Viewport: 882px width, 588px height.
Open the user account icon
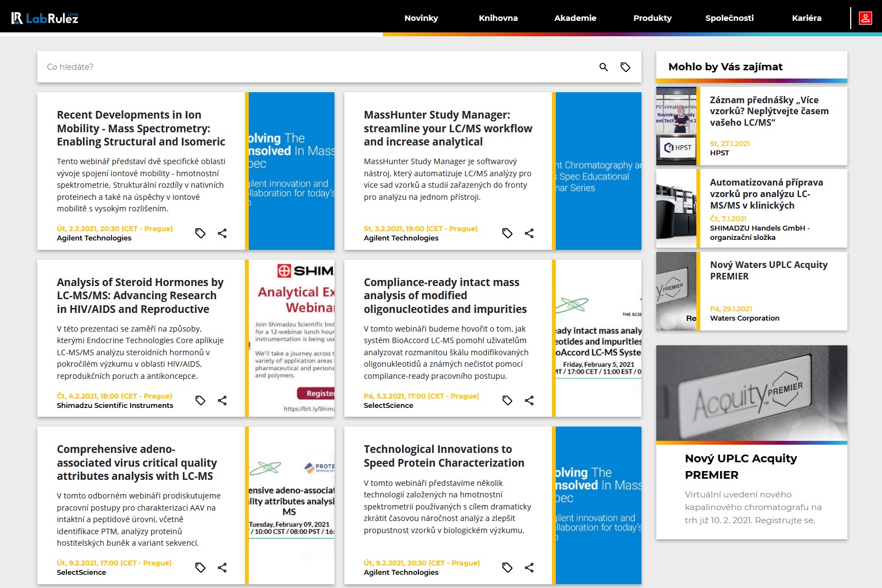866,18
